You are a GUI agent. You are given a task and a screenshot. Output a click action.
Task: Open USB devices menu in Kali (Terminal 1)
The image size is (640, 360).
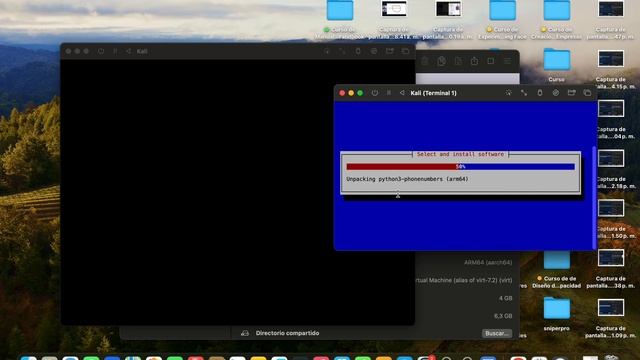coord(540,93)
